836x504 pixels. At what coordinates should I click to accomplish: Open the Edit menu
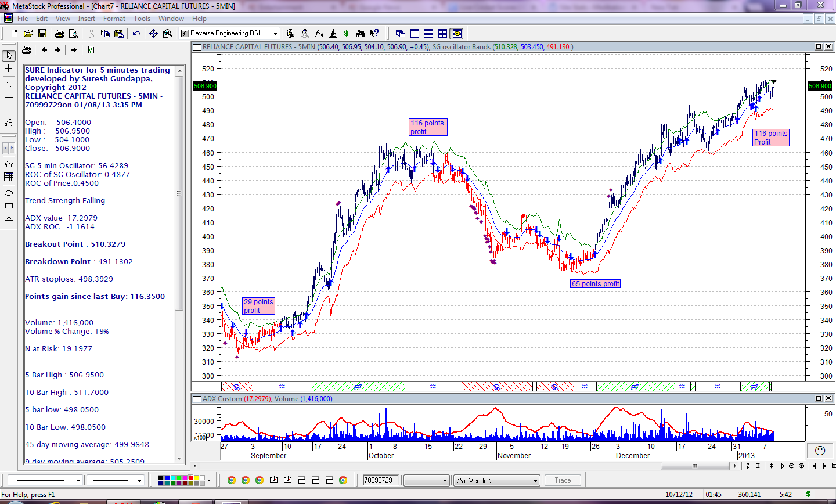[x=42, y=19]
